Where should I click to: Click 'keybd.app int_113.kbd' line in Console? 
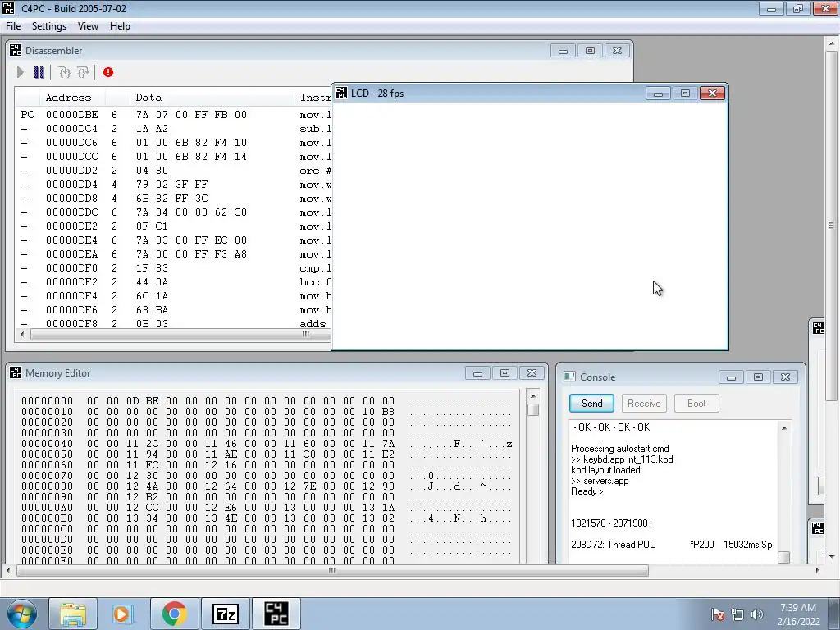pyautogui.click(x=623, y=459)
